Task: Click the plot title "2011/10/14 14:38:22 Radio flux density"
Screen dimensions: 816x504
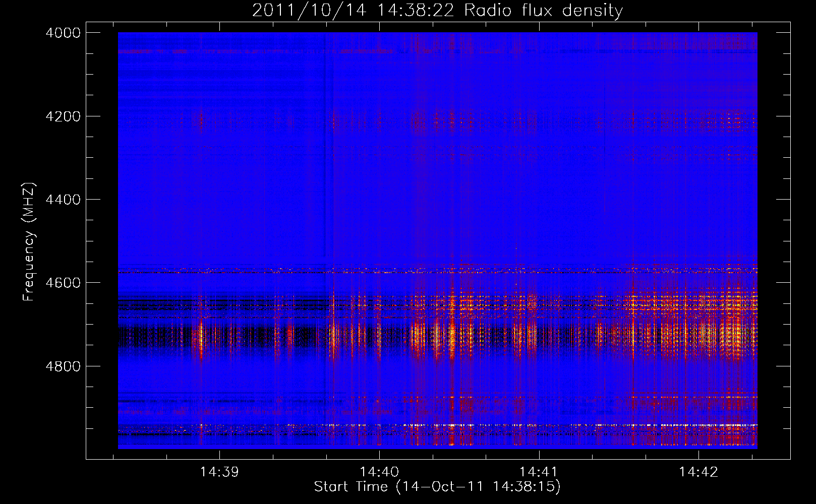Action: click(x=437, y=10)
